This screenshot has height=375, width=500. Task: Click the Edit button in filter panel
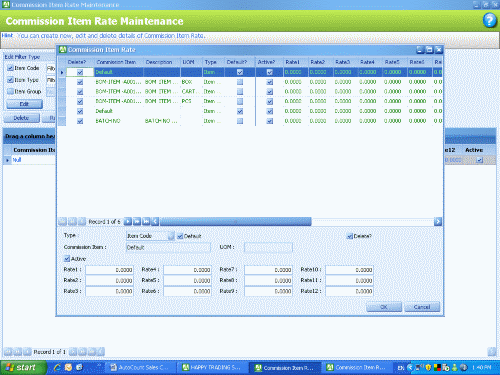24,104
